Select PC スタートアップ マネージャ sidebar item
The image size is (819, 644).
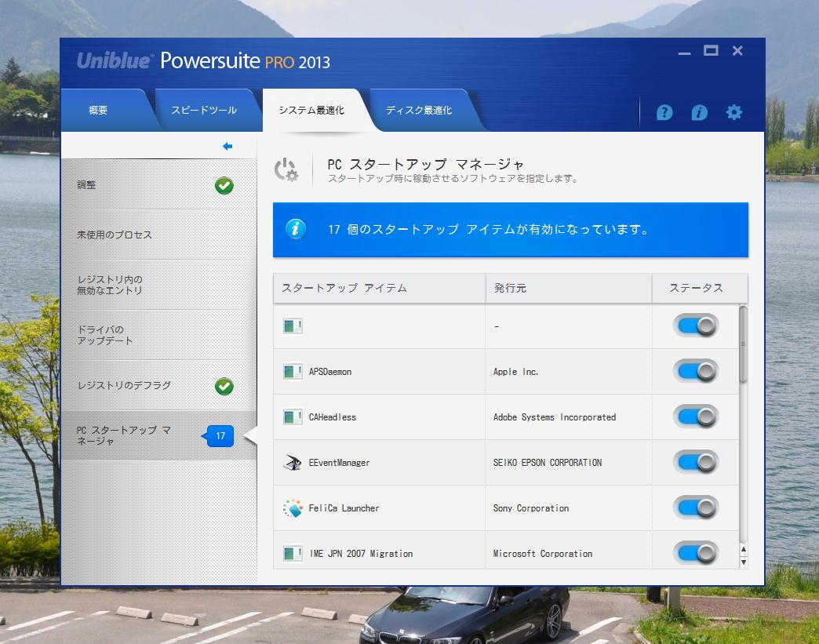(158, 435)
